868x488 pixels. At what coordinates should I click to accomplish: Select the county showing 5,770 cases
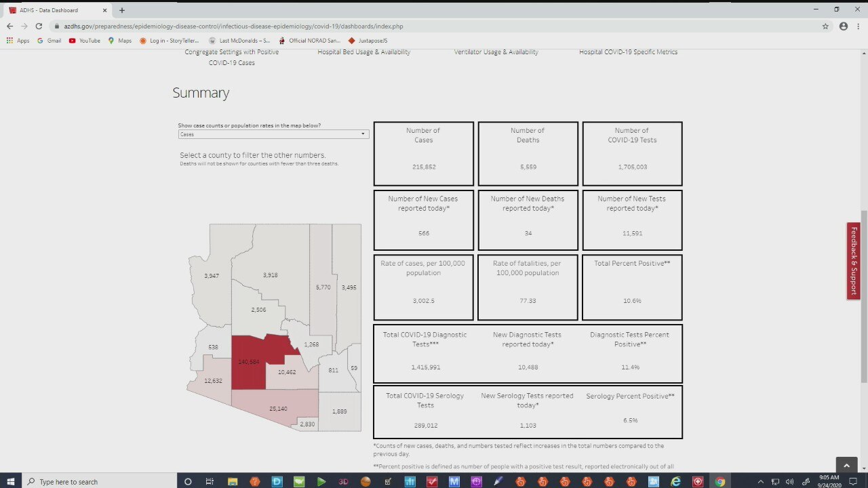(323, 287)
